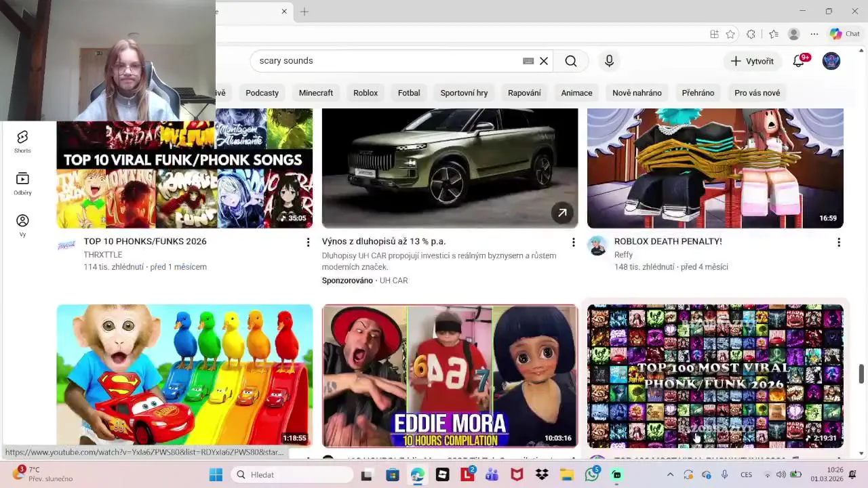This screenshot has width=868, height=488.
Task: Open the YouTube account avatar menu
Action: [831, 61]
